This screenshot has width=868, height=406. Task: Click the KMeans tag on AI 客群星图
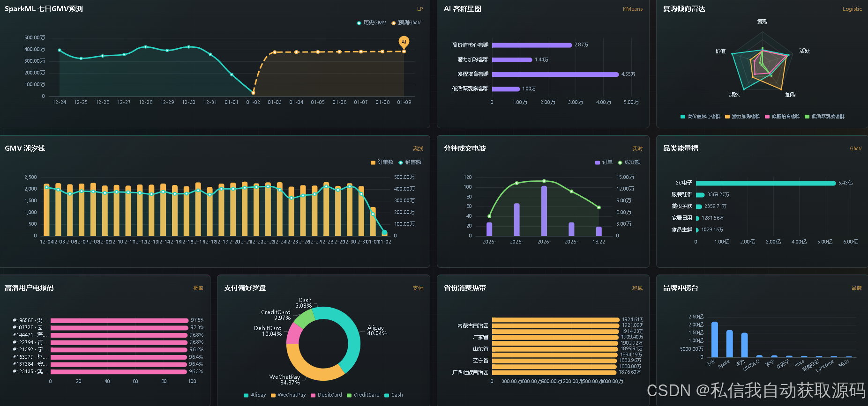[633, 9]
